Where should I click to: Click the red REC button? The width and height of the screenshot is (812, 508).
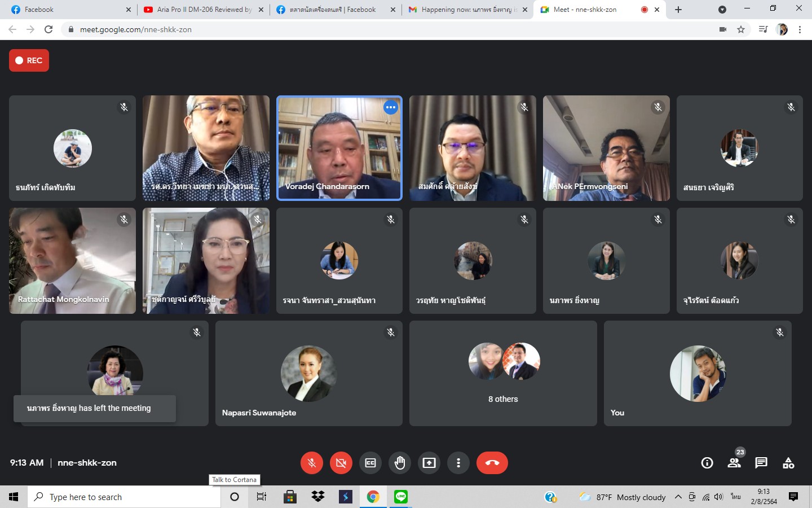click(x=29, y=60)
